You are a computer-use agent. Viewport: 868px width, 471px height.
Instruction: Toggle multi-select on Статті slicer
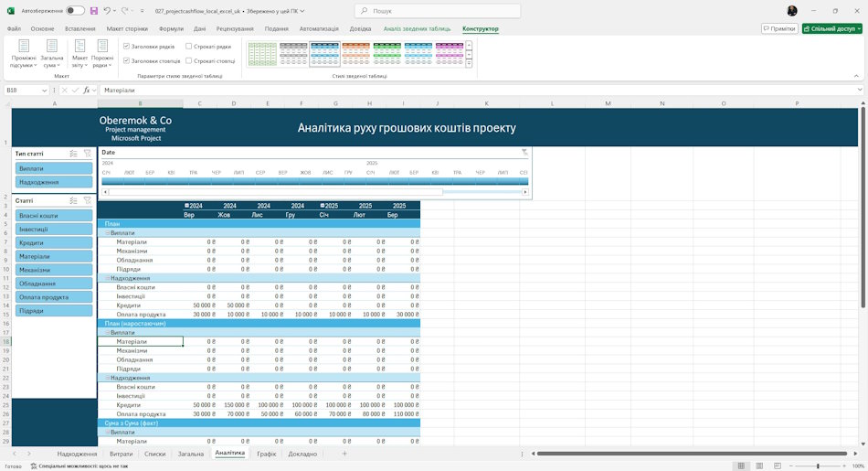click(x=74, y=200)
